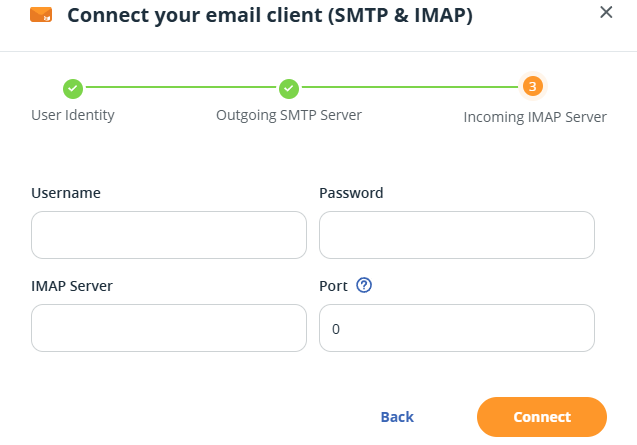Open the Port help question mark icon
This screenshot has height=445, width=637.
364,285
